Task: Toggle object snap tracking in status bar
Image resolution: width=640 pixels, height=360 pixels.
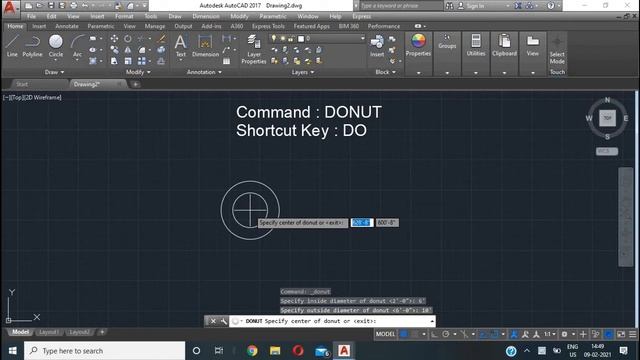Action: coord(484,334)
